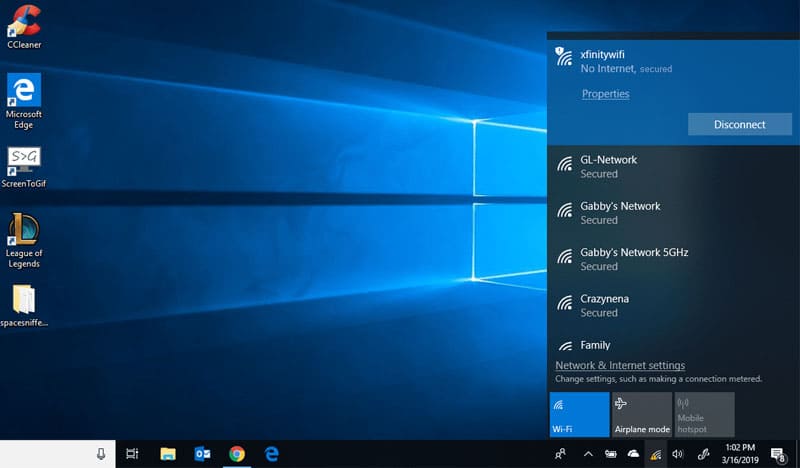Viewport: 800px width, 468px height.
Task: Select the spacesniffer folder icon
Action: click(x=24, y=304)
